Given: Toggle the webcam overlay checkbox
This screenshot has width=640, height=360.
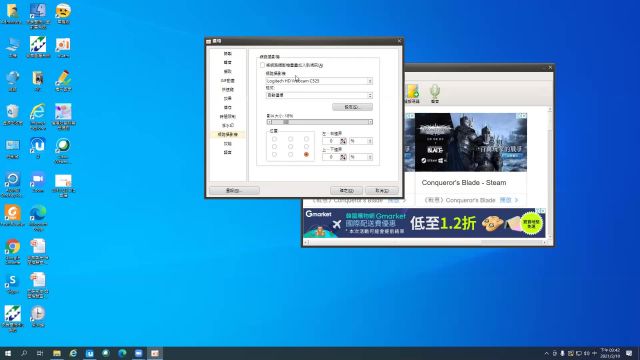Looking at the screenshot, I should point(262,65).
